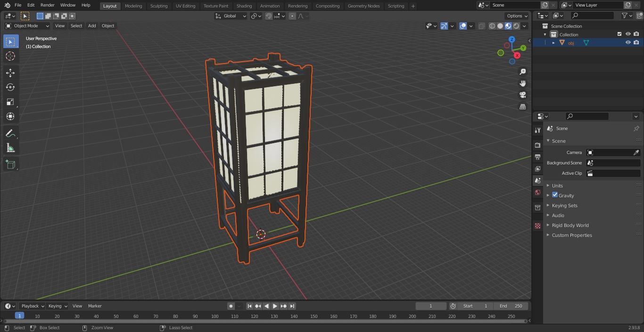The width and height of the screenshot is (644, 332).
Task: Open the Playback dropdown
Action: click(32, 306)
